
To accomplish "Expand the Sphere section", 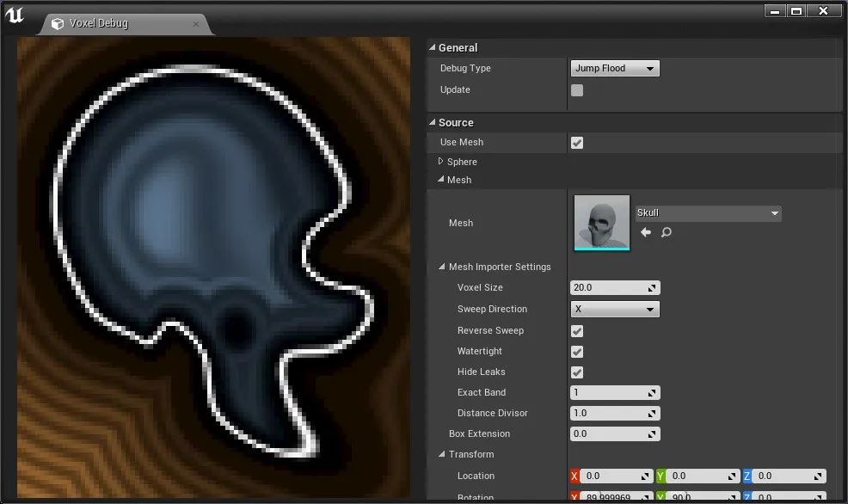I will tap(441, 162).
